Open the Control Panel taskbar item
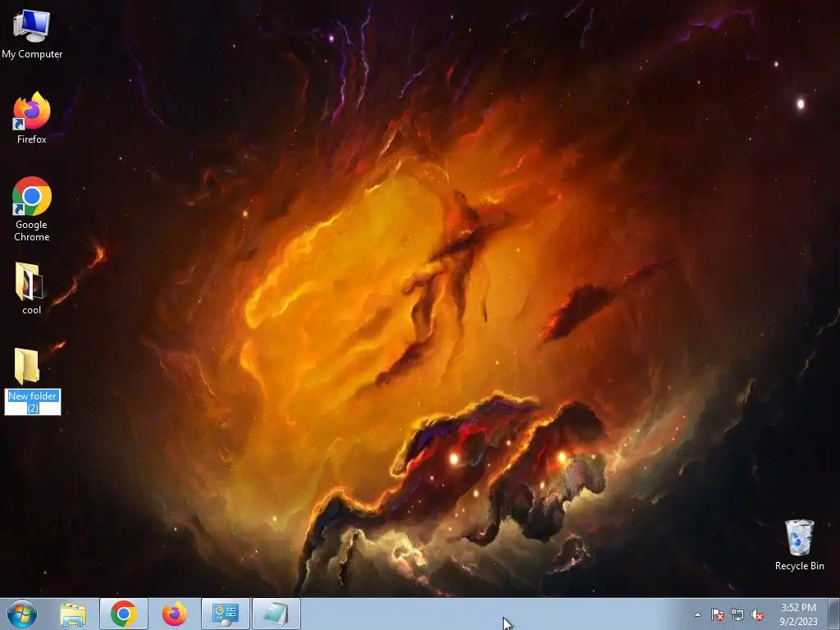 pos(226,614)
